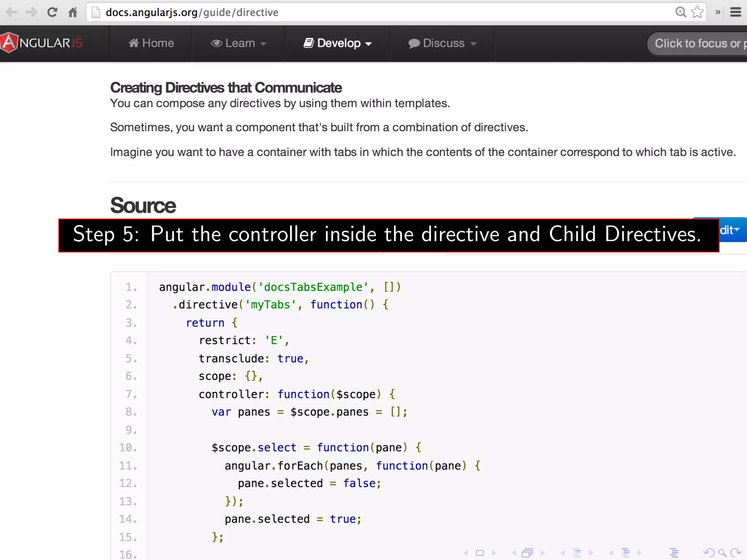The image size is (747, 560).
Task: Click the Beamer presentation outline icon
Action: (x=674, y=553)
